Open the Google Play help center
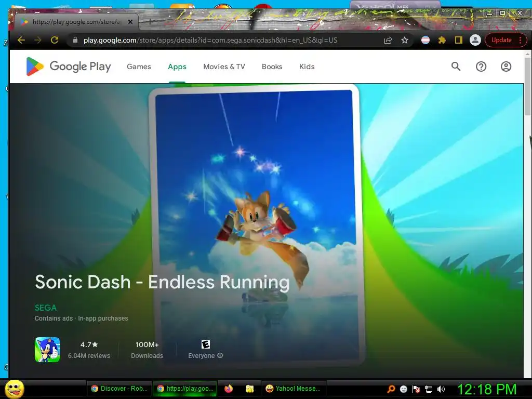The height and width of the screenshot is (399, 532). 481,66
